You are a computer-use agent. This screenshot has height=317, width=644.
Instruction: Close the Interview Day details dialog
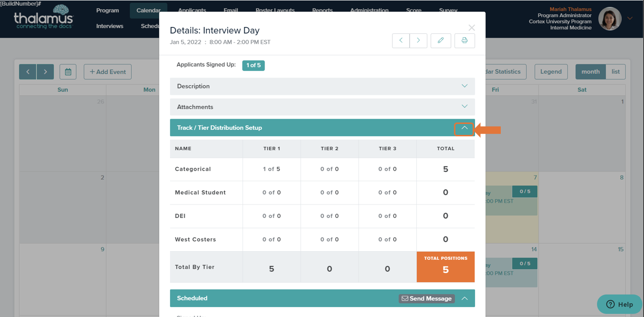(472, 28)
